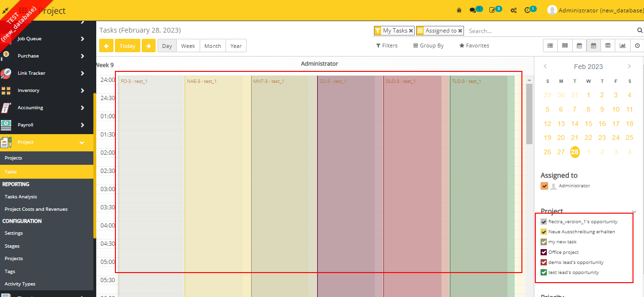Uncheck the Office project filter
This screenshot has height=297, width=644.
(544, 252)
